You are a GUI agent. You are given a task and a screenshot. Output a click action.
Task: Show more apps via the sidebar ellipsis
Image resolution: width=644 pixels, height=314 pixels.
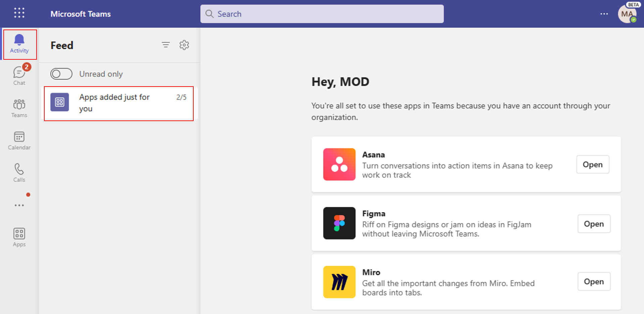[19, 205]
